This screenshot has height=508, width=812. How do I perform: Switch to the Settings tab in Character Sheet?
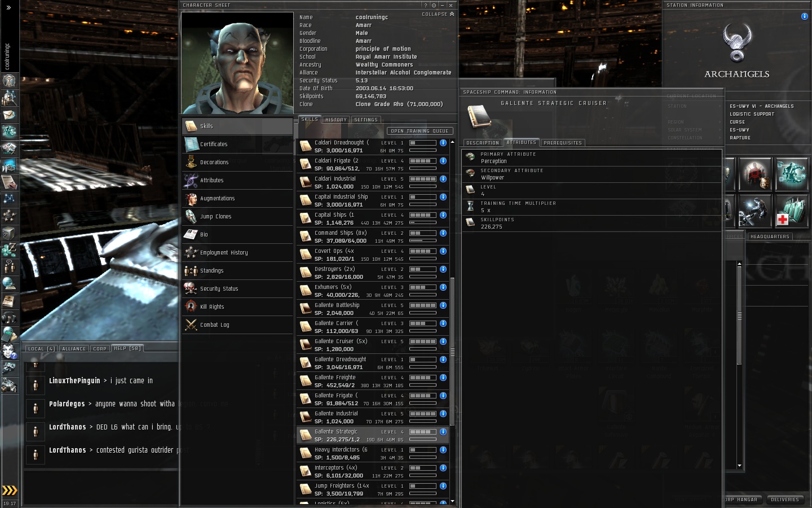point(366,120)
